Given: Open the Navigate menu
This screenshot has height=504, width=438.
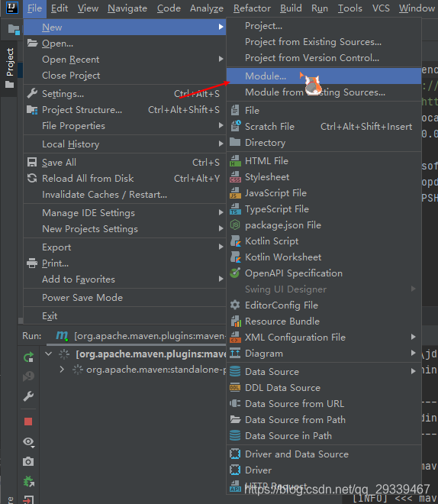Looking at the screenshot, I should 127,8.
